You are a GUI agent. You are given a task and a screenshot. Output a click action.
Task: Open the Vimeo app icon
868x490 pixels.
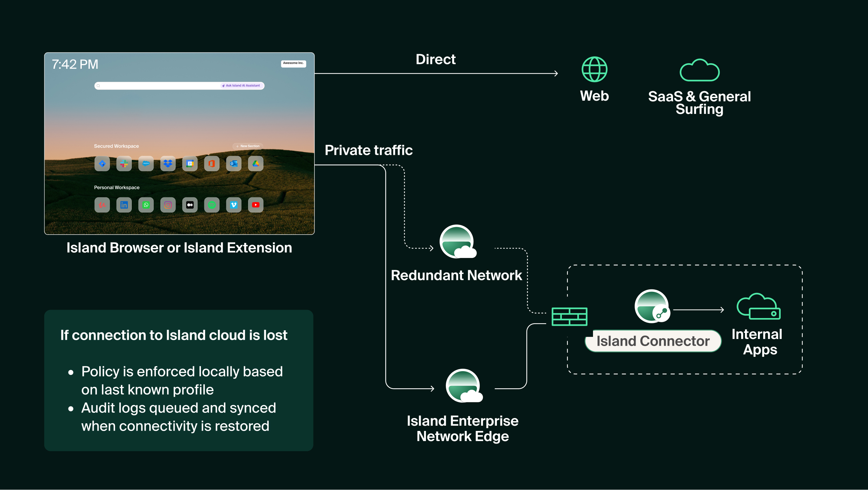point(234,205)
